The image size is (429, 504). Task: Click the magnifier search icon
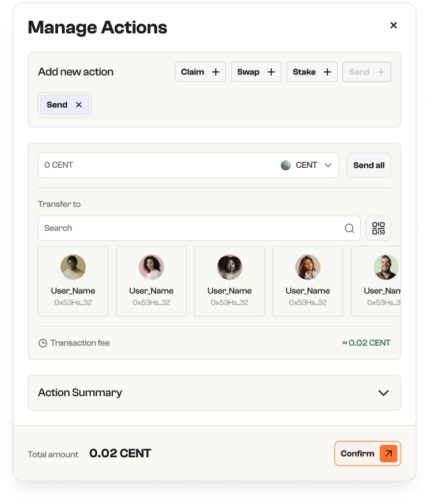350,228
